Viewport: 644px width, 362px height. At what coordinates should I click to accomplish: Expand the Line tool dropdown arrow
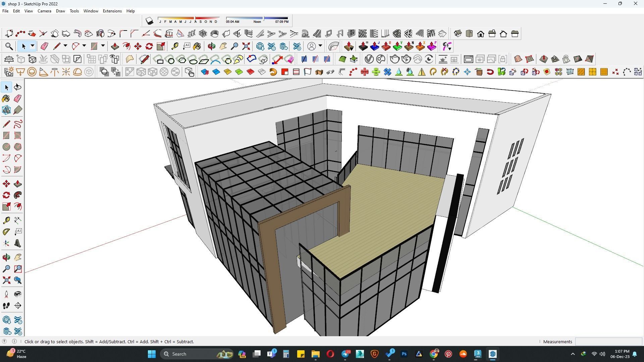point(65,46)
